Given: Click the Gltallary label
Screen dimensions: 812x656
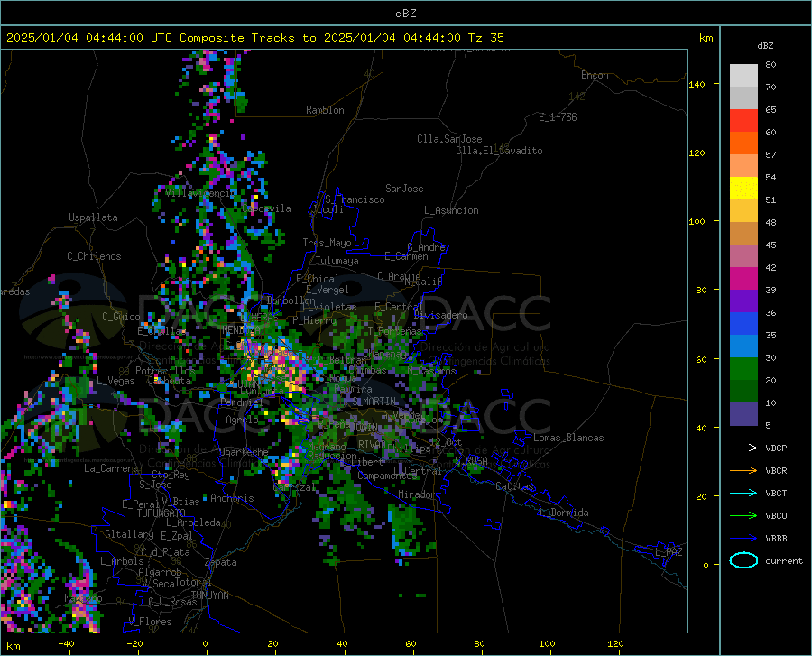Looking at the screenshot, I should (x=129, y=534).
